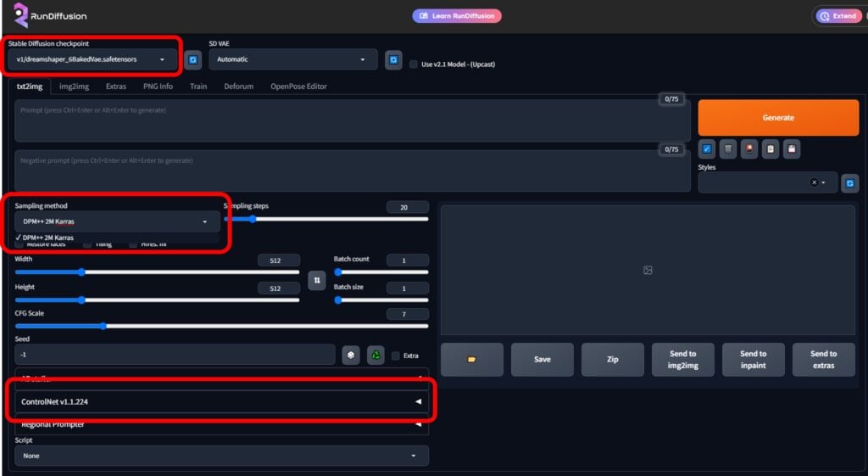Click the CFG Scale value field
The height and width of the screenshot is (476, 868).
tap(408, 314)
